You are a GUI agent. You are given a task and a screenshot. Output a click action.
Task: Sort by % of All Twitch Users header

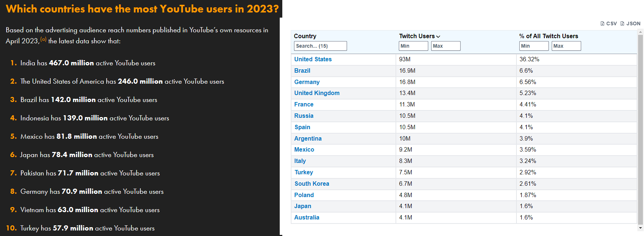coord(549,36)
